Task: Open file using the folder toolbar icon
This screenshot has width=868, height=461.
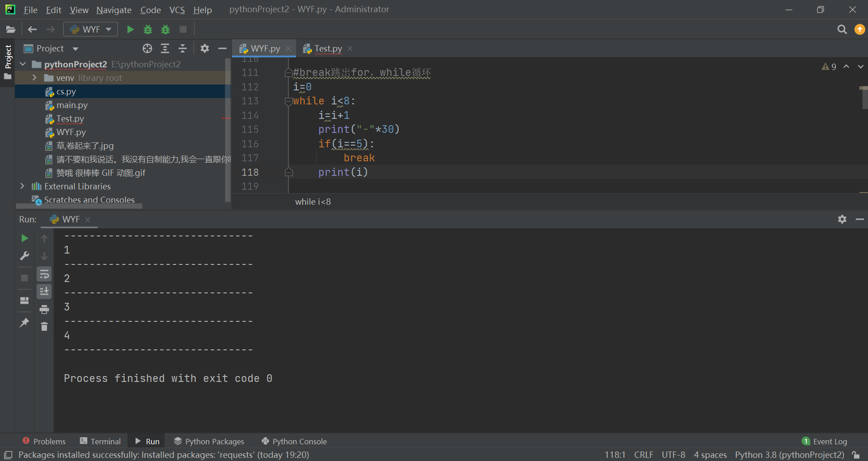Action: coord(10,30)
